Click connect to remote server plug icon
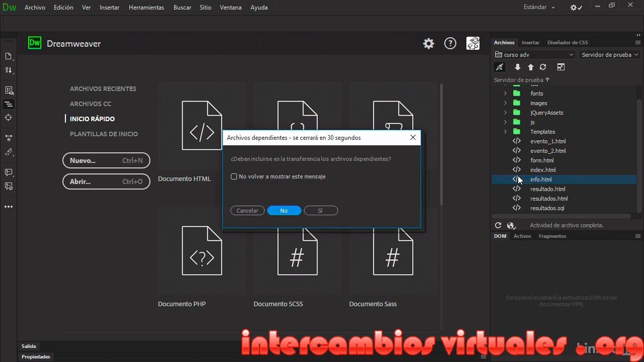The image size is (644, 362). (x=499, y=67)
